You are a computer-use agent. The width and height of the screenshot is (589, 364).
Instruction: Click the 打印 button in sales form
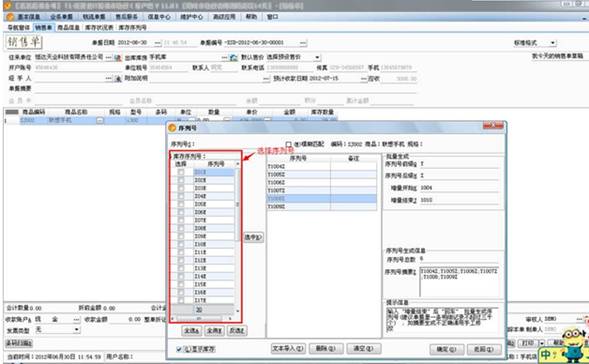[x=528, y=343]
